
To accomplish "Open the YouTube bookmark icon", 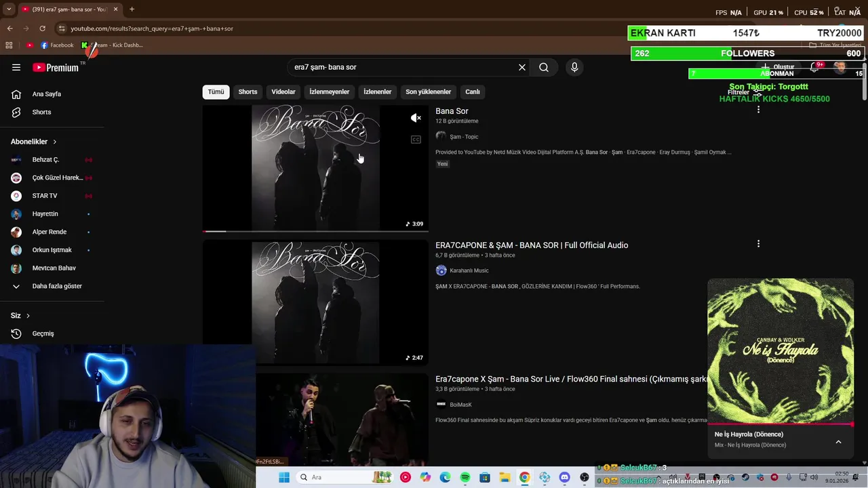I will [30, 45].
